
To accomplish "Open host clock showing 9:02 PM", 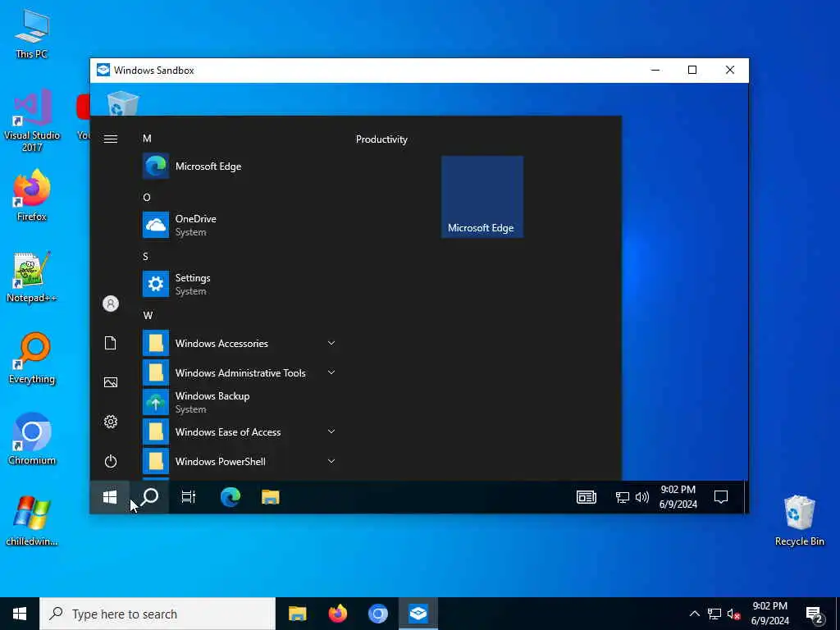I will [x=769, y=614].
